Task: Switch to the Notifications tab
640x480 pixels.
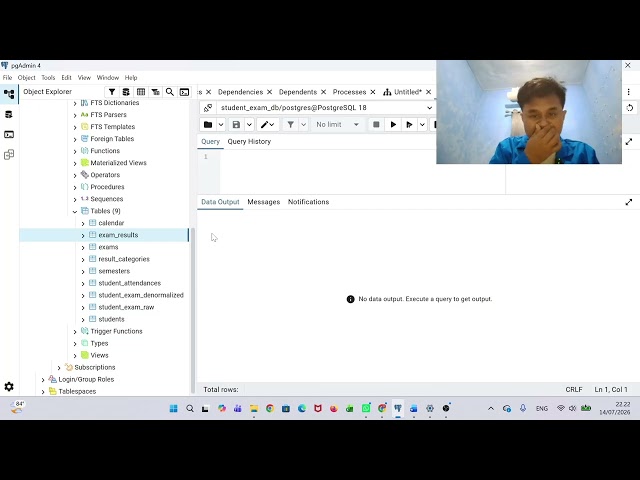Action: pyautogui.click(x=308, y=202)
